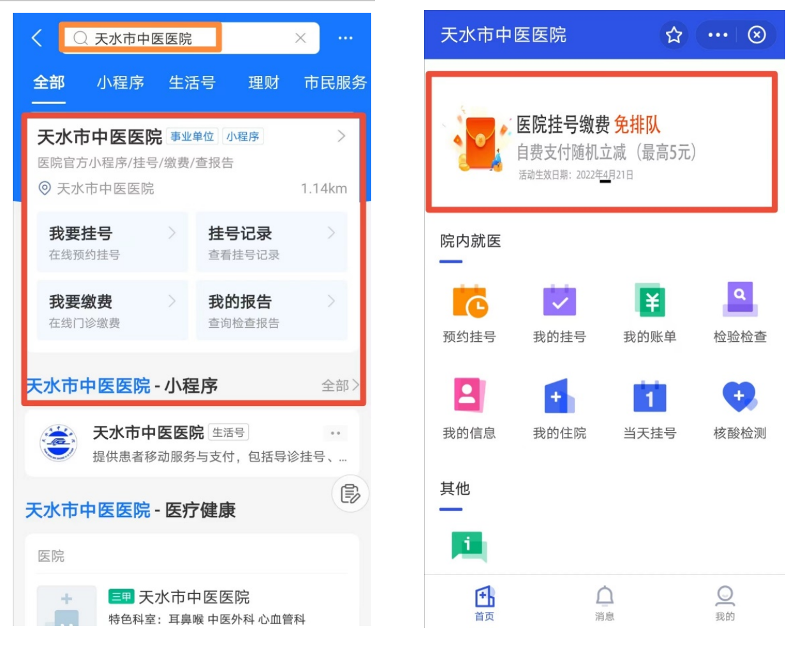Open the mini program three-dot menu
Screen dimensions: 812x672
[x=718, y=34]
